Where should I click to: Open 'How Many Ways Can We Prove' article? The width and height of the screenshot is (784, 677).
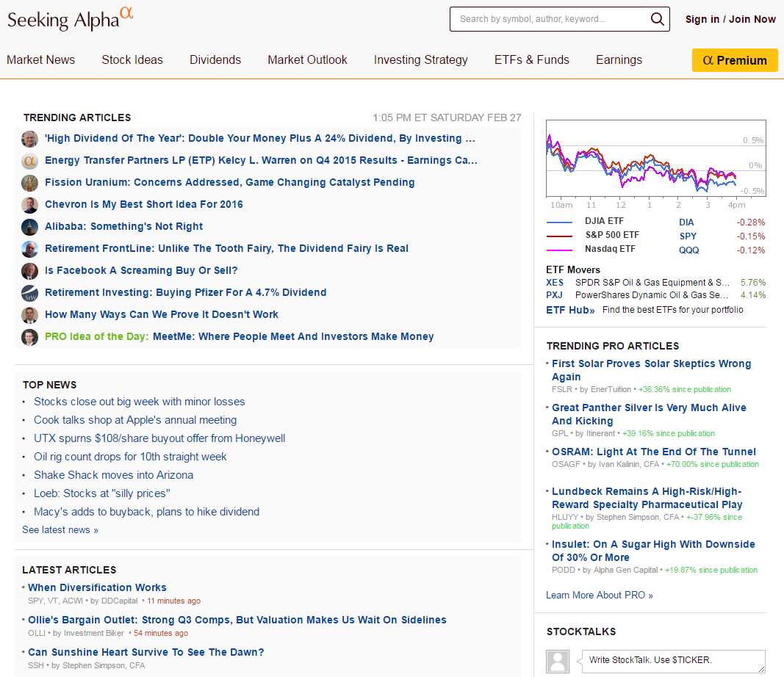pyautogui.click(x=162, y=314)
